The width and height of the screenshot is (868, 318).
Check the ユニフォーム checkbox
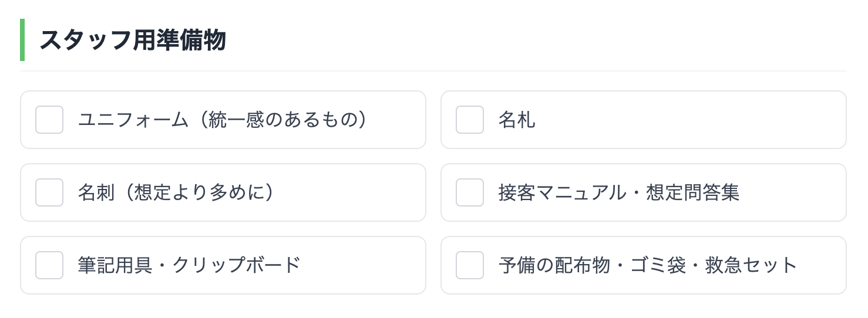point(49,120)
